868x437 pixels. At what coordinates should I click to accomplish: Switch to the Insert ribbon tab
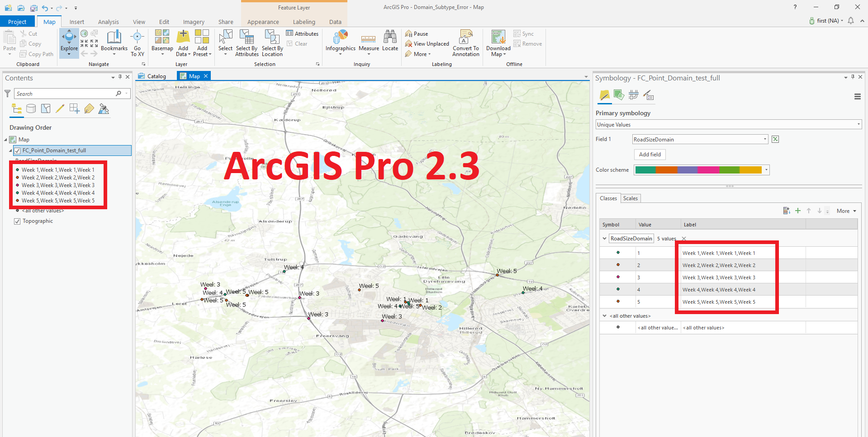(77, 22)
